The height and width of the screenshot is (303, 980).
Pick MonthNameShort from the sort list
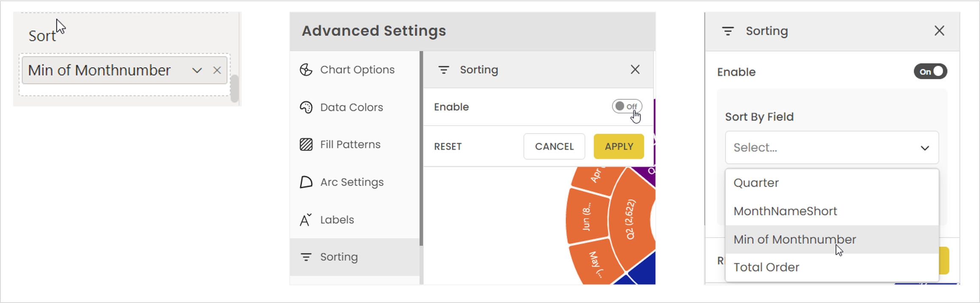coord(785,211)
